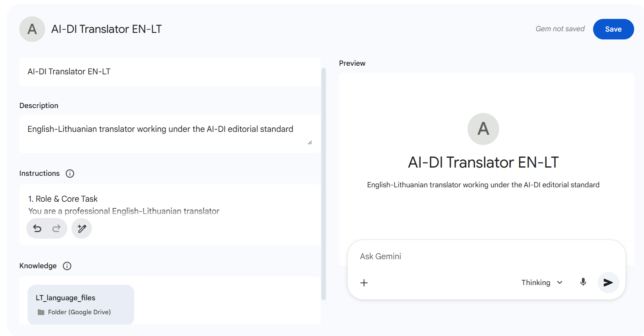Click the Gem title in the header
Viewport: 644px width, 336px height.
point(106,29)
